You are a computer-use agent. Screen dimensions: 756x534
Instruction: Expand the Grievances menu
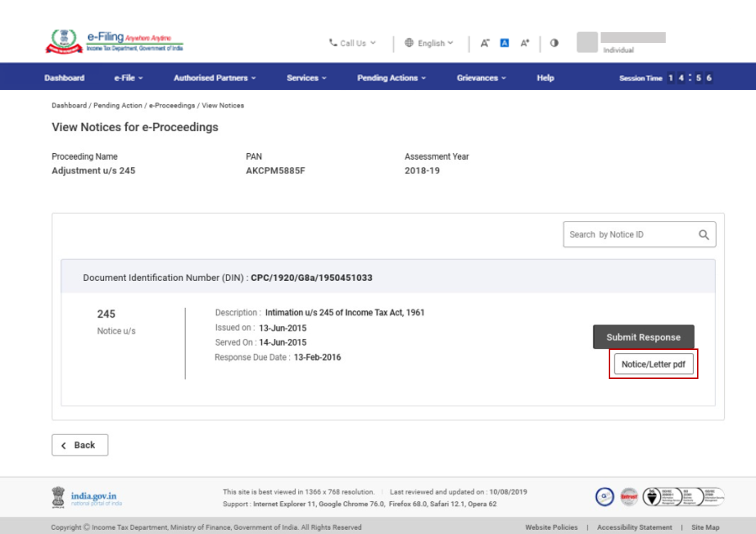click(480, 77)
